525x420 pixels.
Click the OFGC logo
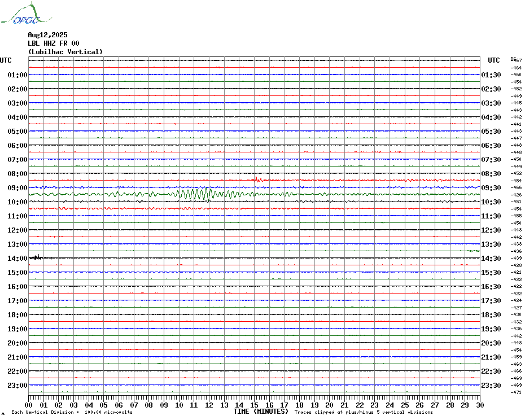coord(26,13)
